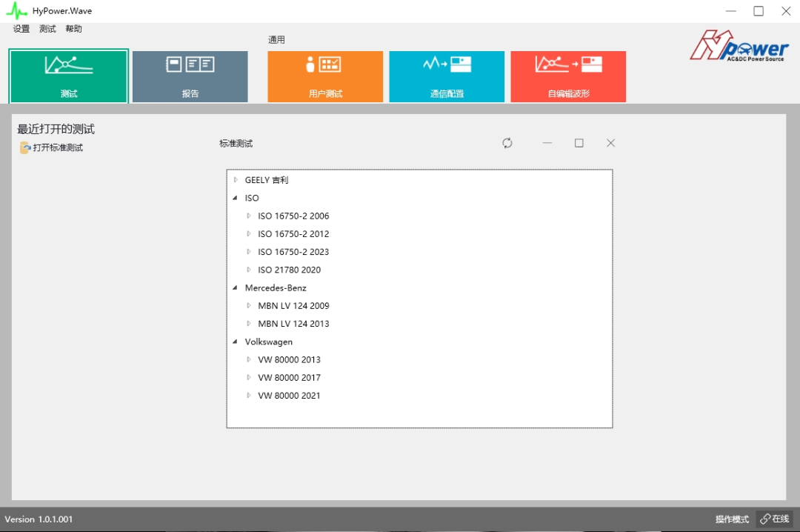The height and width of the screenshot is (532, 800).
Task: Minimize the 标准测试 panel
Action: point(547,143)
